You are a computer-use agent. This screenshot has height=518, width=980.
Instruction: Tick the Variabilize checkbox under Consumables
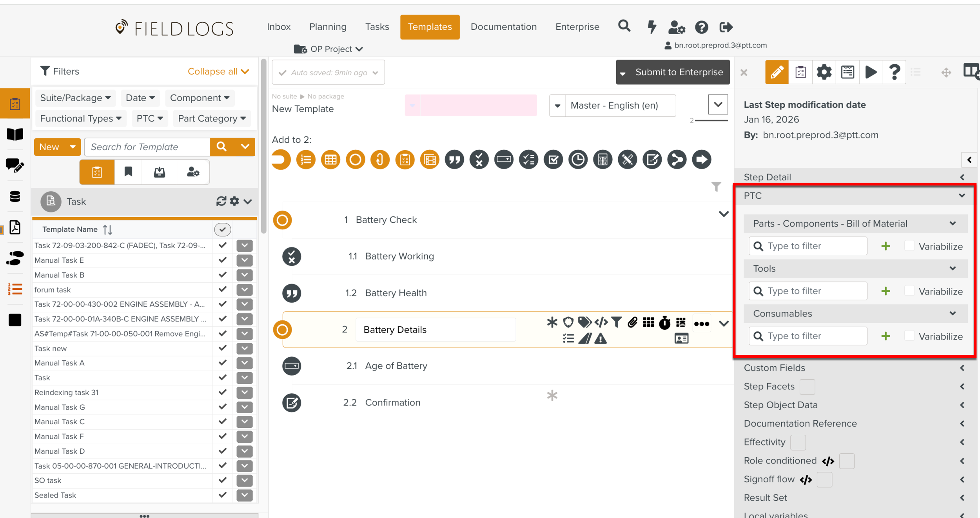tap(909, 336)
